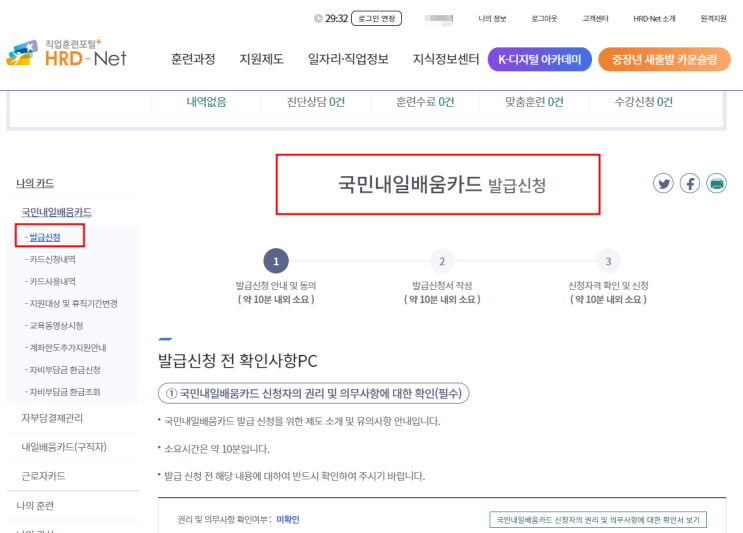The width and height of the screenshot is (743, 533).
Task: Click step 1 발급신청 안내 및 동의 circle
Action: click(x=276, y=261)
